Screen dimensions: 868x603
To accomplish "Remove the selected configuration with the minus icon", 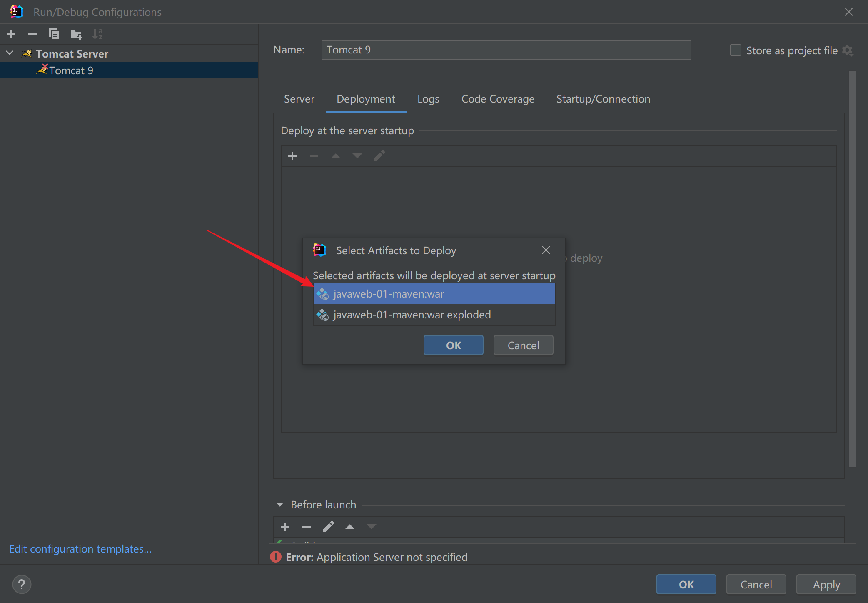I will click(x=32, y=34).
